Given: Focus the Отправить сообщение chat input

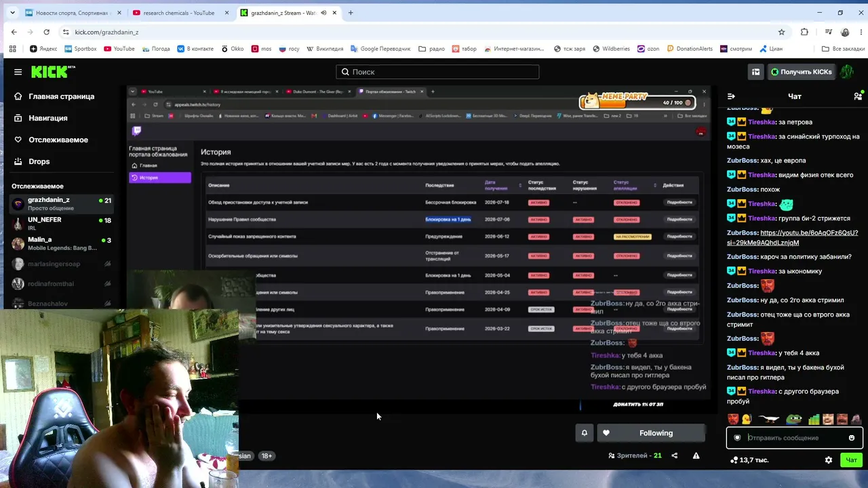Looking at the screenshot, I should (x=795, y=438).
